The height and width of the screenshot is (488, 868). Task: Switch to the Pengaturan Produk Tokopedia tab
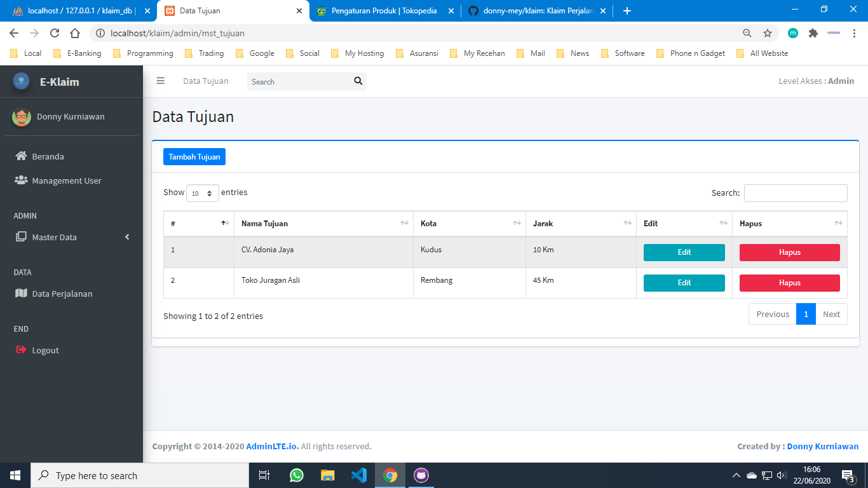(x=384, y=11)
